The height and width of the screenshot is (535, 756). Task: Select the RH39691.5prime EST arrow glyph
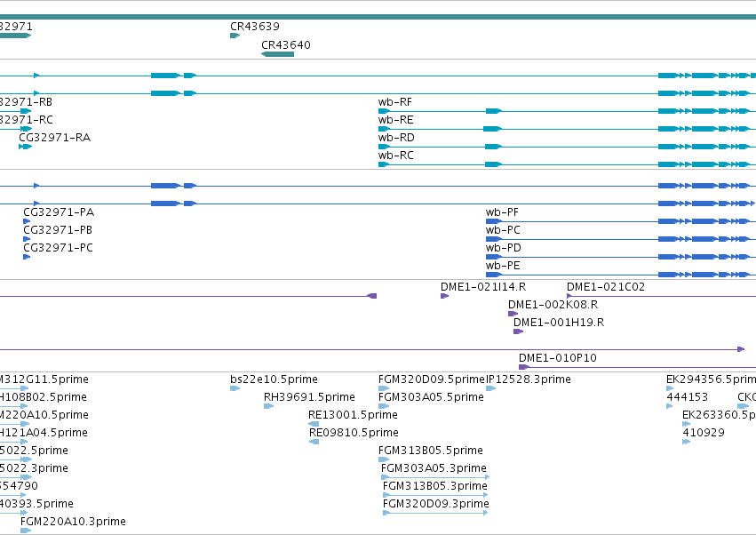268,407
